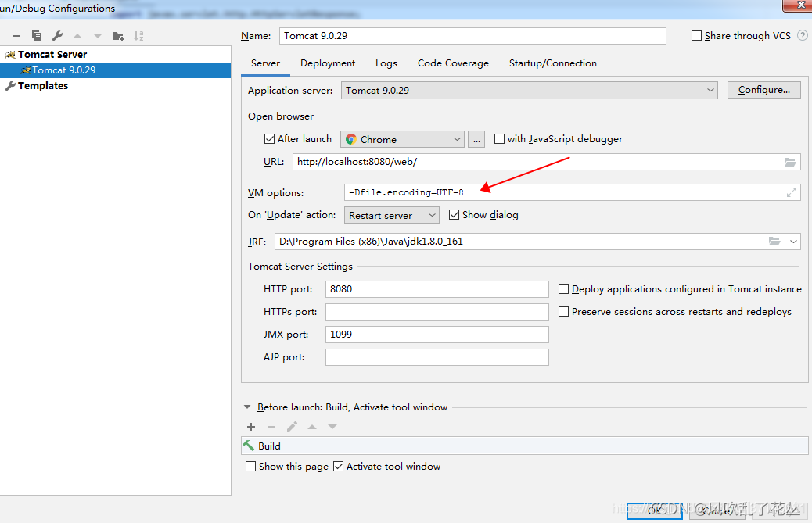Image resolution: width=812 pixels, height=523 pixels.
Task: Select the Build task row
Action: 525,446
